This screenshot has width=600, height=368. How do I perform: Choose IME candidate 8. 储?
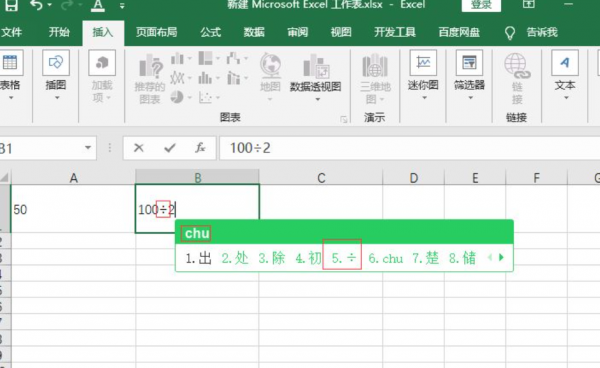pyautogui.click(x=462, y=258)
